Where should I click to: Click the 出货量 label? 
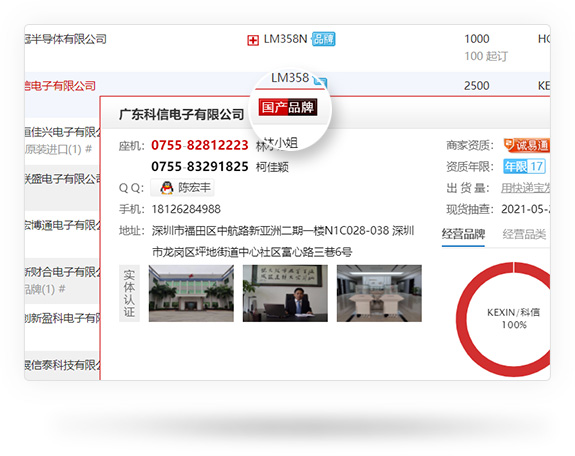(x=468, y=188)
